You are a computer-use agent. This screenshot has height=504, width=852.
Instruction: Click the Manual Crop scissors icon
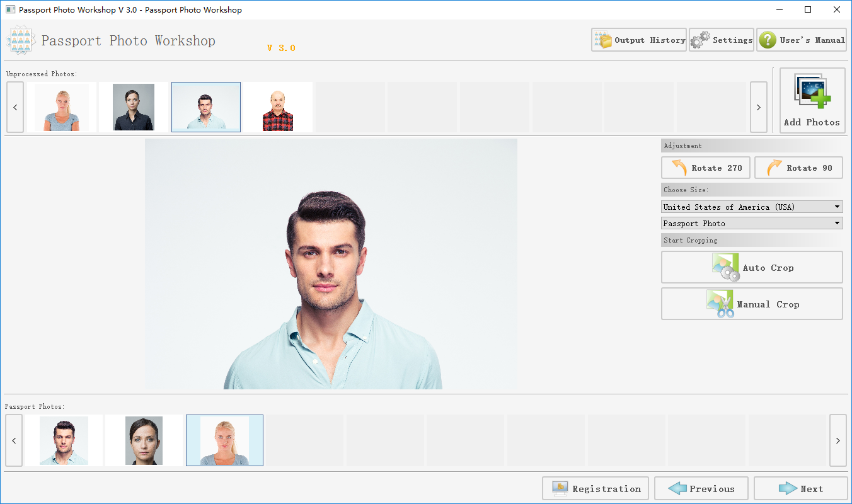click(x=720, y=304)
